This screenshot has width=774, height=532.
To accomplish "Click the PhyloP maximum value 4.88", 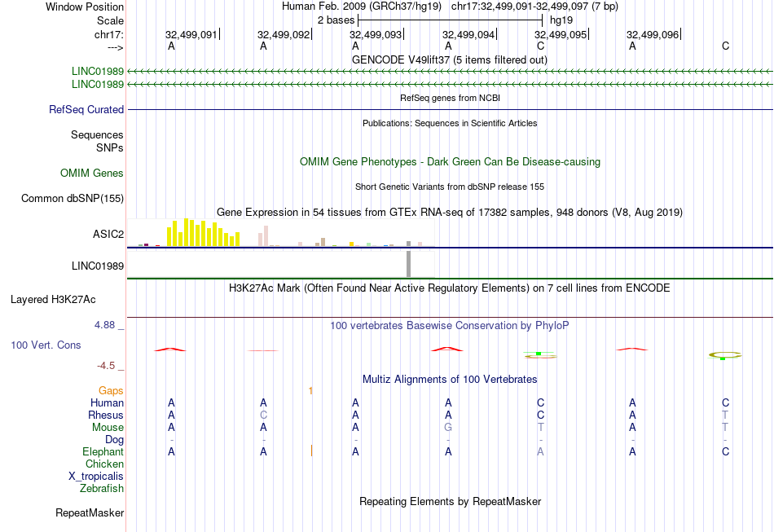I will [x=104, y=325].
